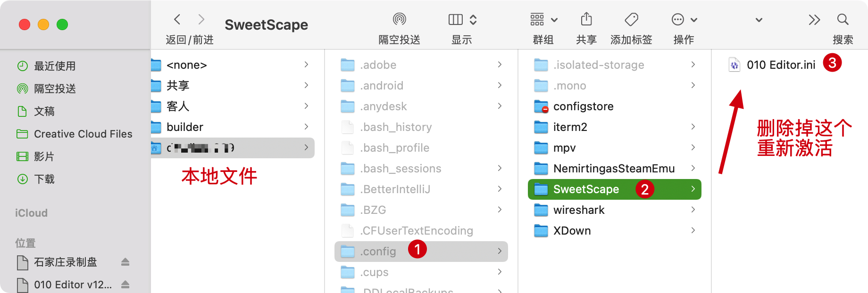
Task: Click the 位置 sidebar section header
Action: (x=25, y=243)
